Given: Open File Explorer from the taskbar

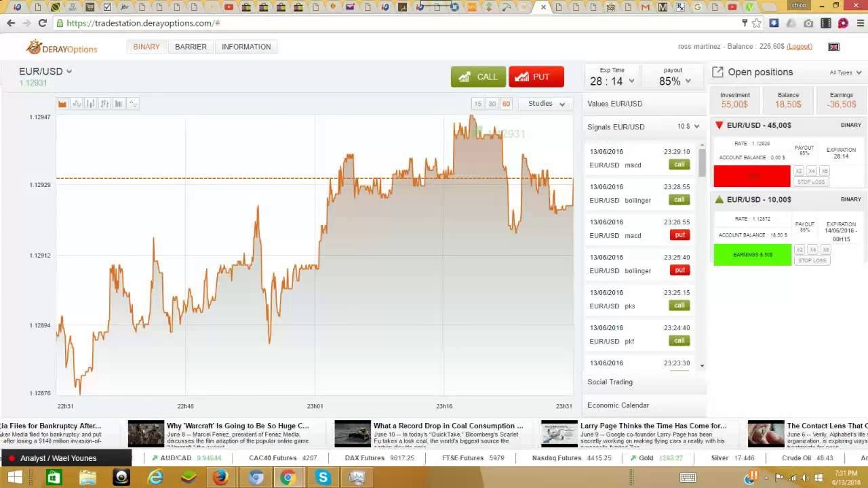Looking at the screenshot, I should coord(87,477).
